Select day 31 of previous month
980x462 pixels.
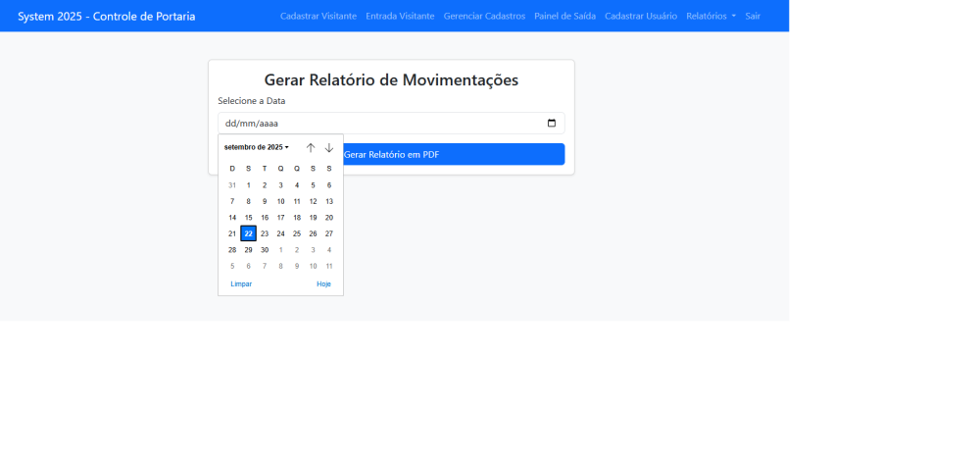click(232, 185)
